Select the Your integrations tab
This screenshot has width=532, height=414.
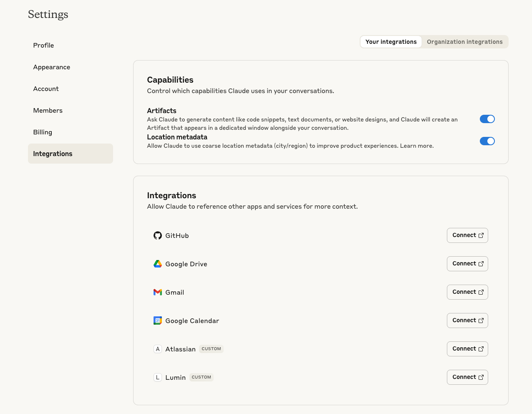click(391, 42)
